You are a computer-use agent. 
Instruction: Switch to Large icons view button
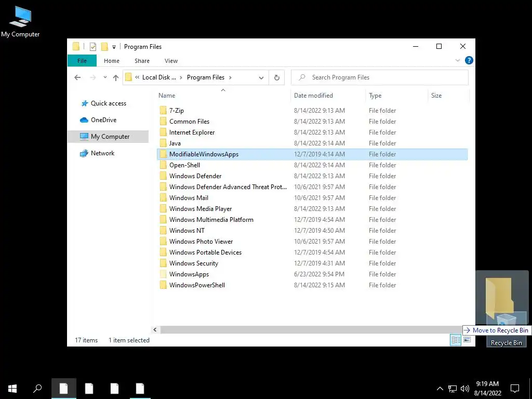pos(467,340)
